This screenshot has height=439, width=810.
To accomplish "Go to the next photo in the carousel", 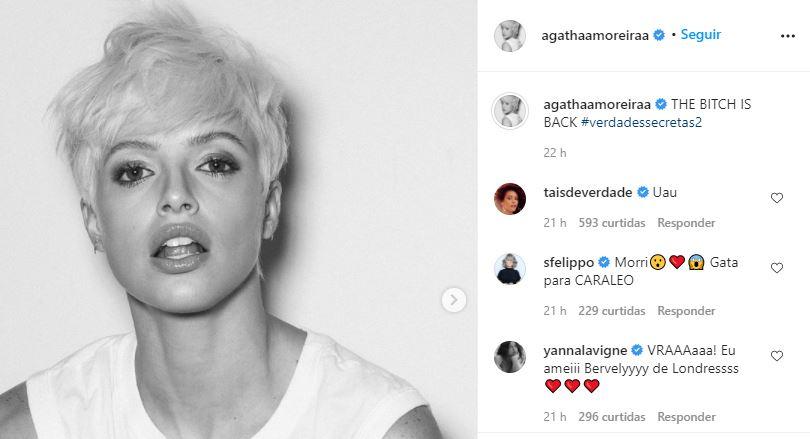I will 454,300.
